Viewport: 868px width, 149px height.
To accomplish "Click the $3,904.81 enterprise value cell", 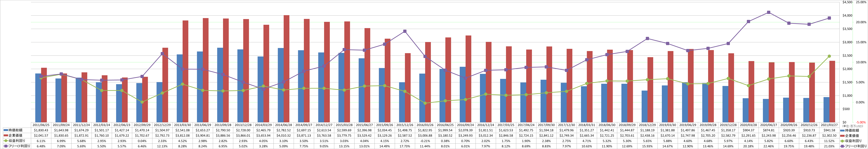I will click(x=203, y=136).
